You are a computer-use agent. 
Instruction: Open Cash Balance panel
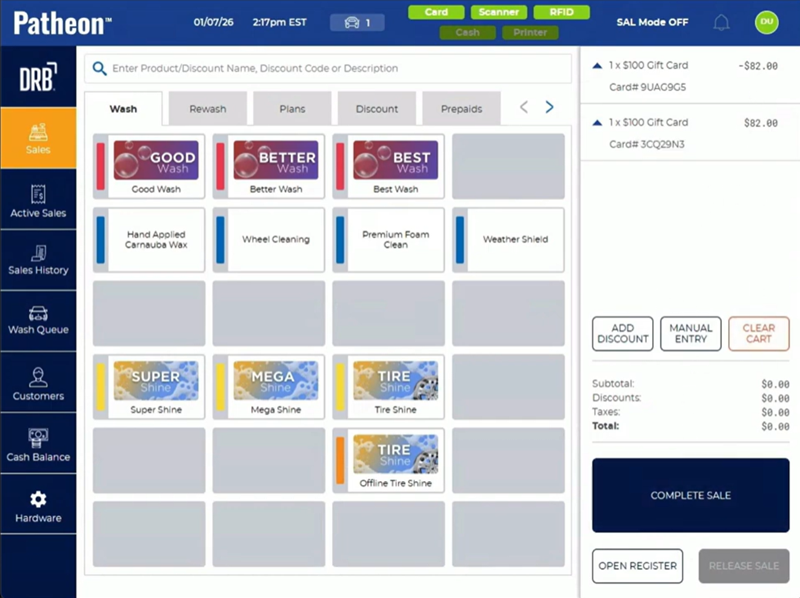coord(38,445)
